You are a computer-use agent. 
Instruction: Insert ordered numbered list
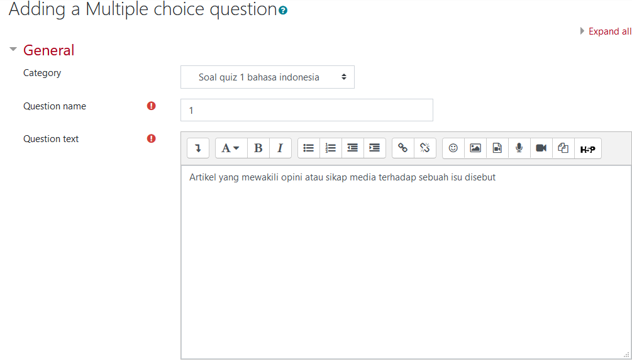click(x=331, y=148)
